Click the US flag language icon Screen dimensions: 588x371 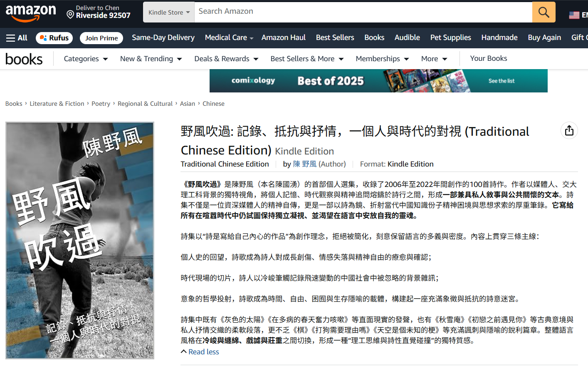pyautogui.click(x=574, y=15)
